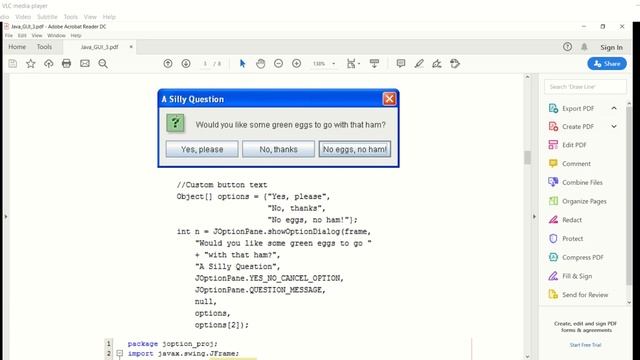
Task: Click the Fill & Sign icon
Action: pos(553,276)
